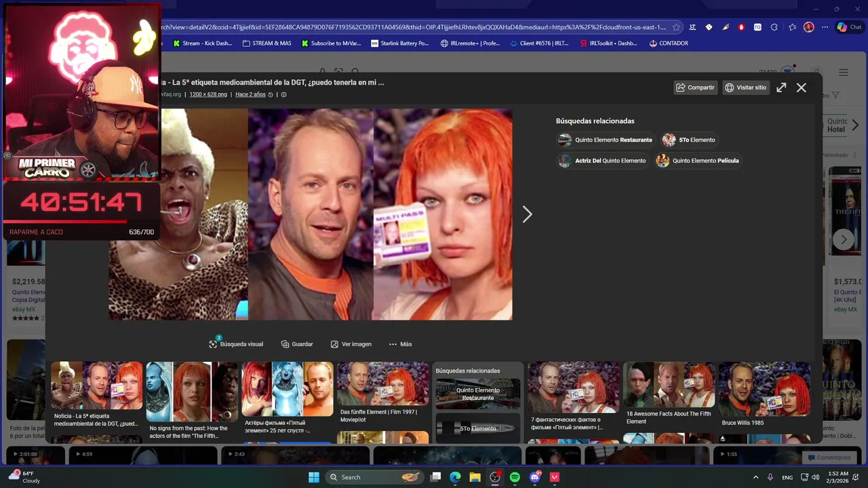This screenshot has width=868, height=488.
Task: Open thumbnail Noticia - La 5ª etiqueta medioambiental
Action: tap(97, 395)
